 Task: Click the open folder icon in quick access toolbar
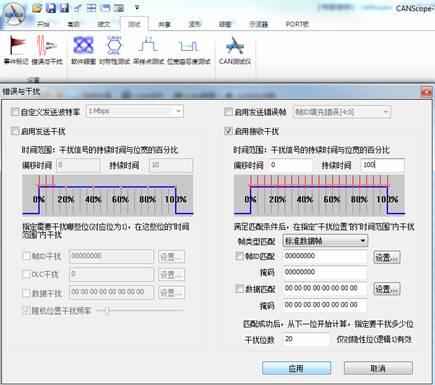pos(37,8)
